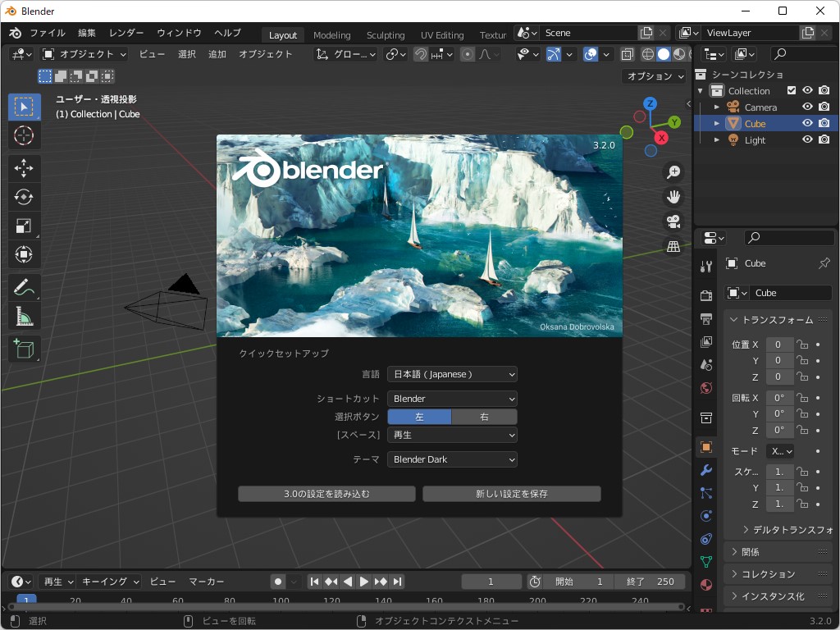Disable camera render visibility for Cube

[x=824, y=123]
